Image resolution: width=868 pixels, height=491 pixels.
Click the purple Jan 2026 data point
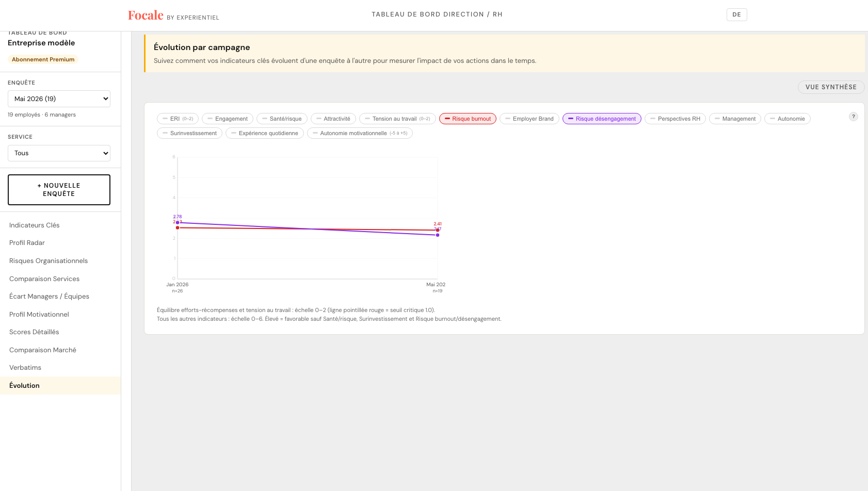178,223
